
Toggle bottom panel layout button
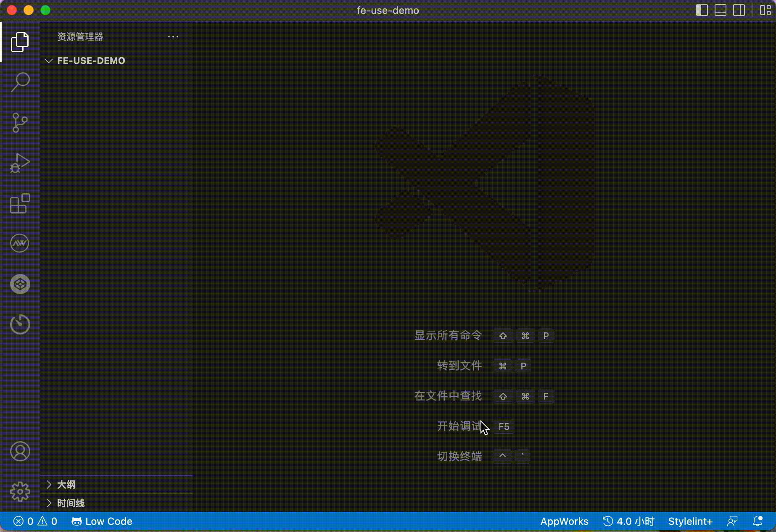pos(721,10)
